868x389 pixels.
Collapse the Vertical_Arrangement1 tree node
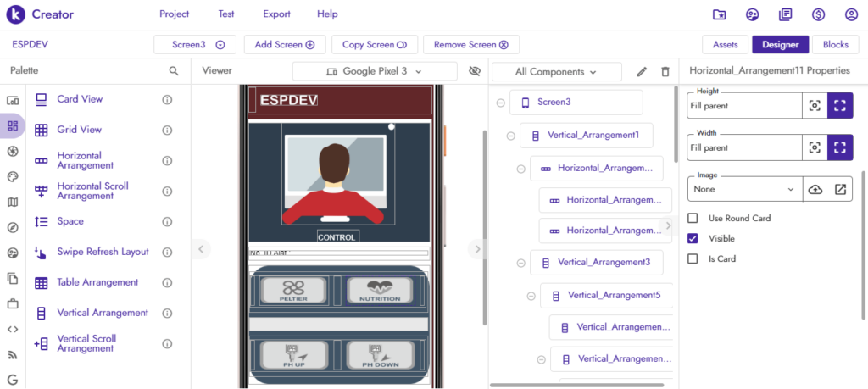(x=510, y=136)
